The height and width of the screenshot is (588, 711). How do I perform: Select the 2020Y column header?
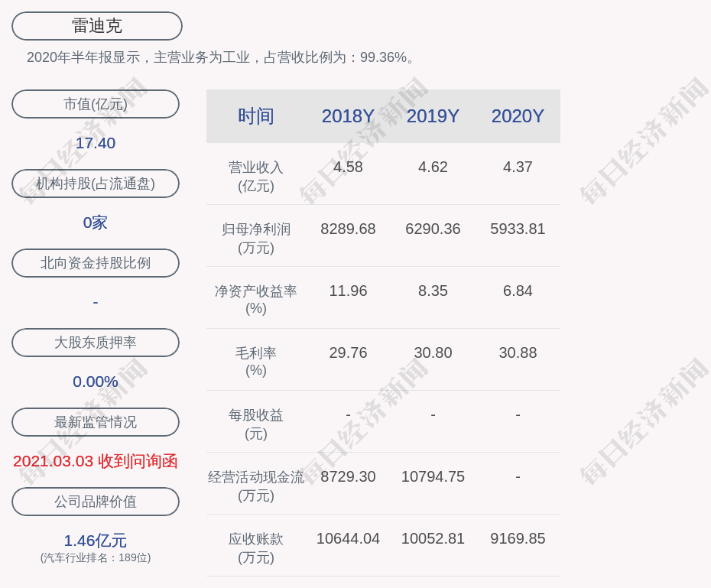pos(518,116)
